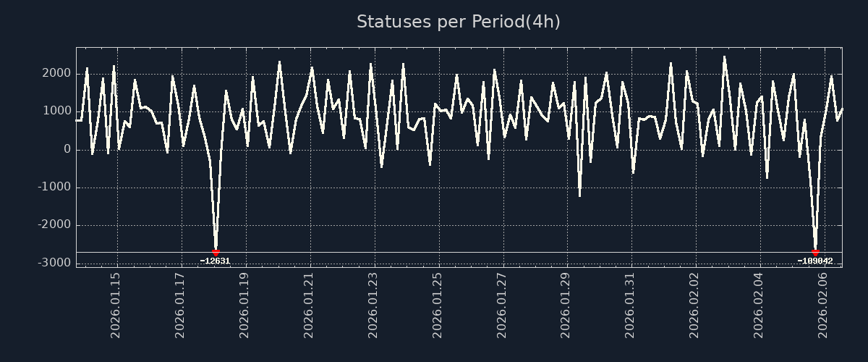The height and width of the screenshot is (362, 868).
Task: Click the 2000 y-axis tick label
Action: tap(56, 74)
